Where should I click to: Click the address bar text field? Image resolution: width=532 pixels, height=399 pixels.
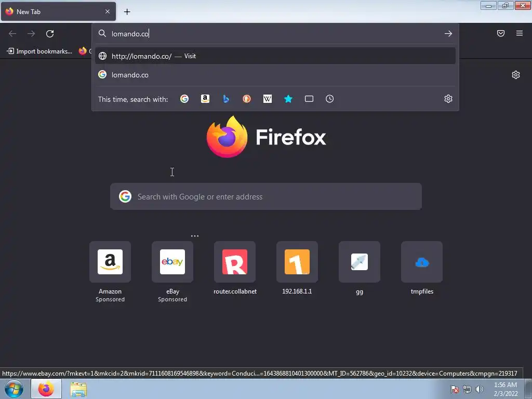point(275,34)
